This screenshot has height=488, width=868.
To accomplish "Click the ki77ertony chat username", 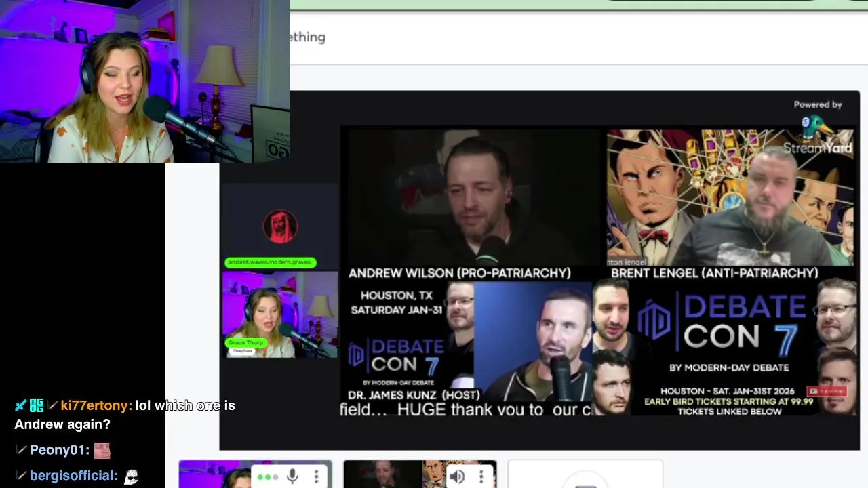I will click(x=96, y=405).
